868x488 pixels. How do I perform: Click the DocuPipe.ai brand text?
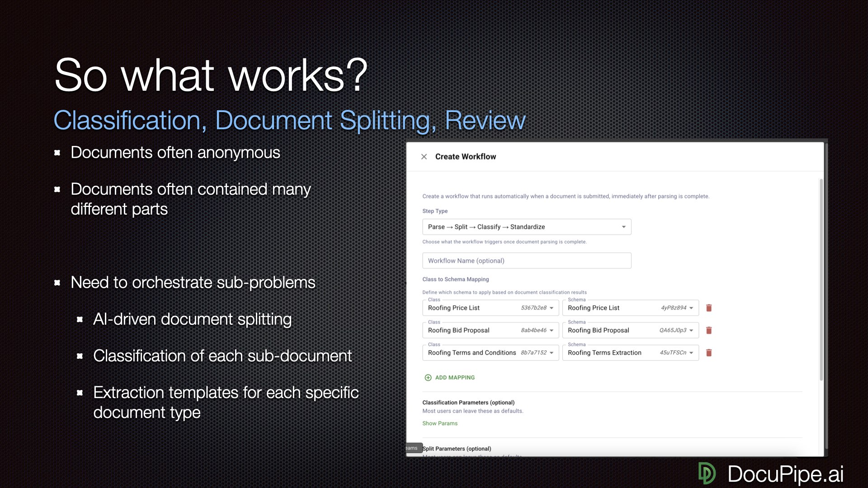click(x=785, y=474)
